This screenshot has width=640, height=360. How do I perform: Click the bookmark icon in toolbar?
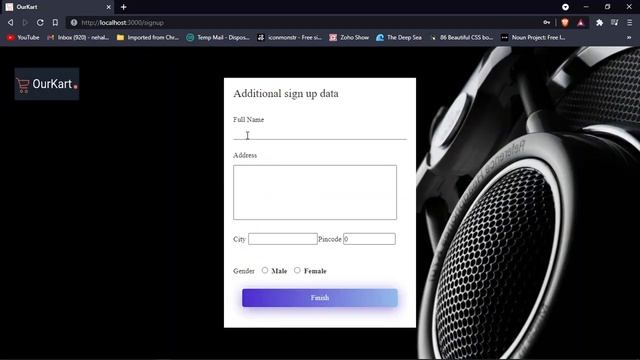pyautogui.click(x=55, y=22)
